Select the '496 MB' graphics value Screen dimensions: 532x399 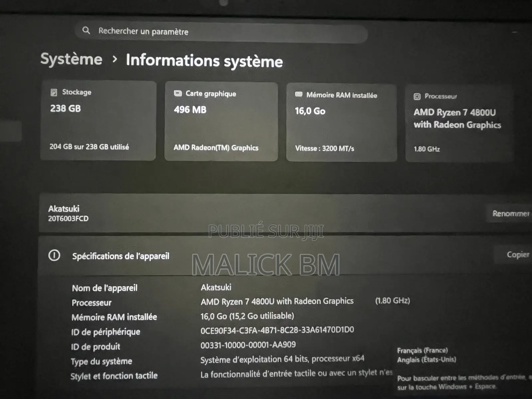click(190, 110)
